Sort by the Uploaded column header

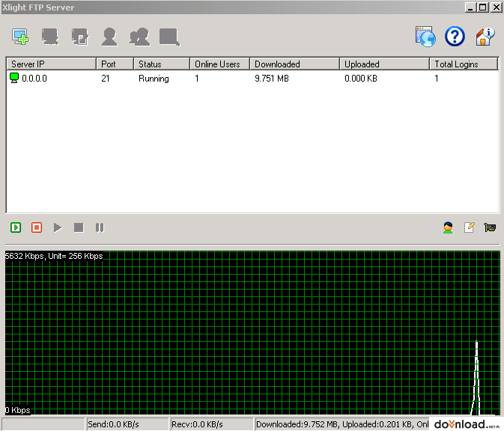pyautogui.click(x=385, y=64)
